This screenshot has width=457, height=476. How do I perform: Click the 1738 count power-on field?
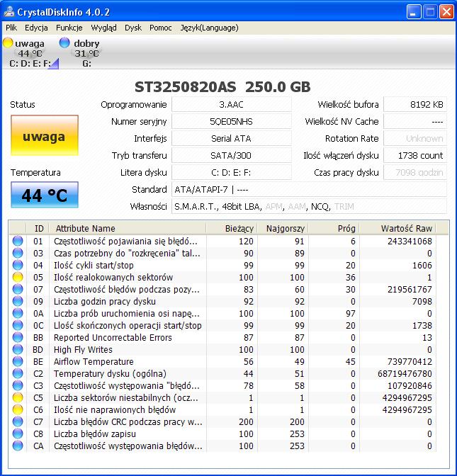[x=415, y=156]
